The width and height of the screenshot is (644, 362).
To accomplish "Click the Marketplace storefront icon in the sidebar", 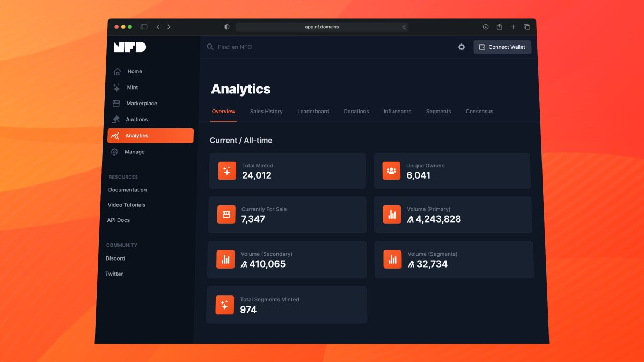I will (x=116, y=104).
